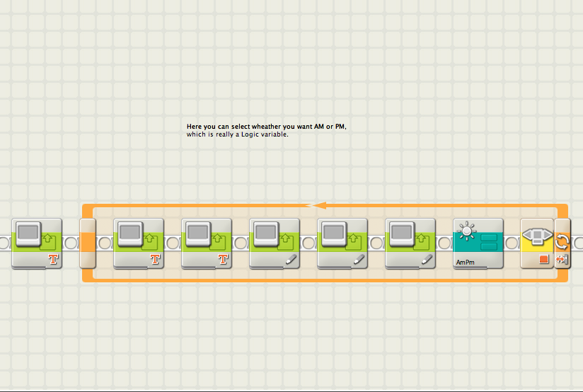Select the Display drawing block beside the AmPm variable

(410, 243)
